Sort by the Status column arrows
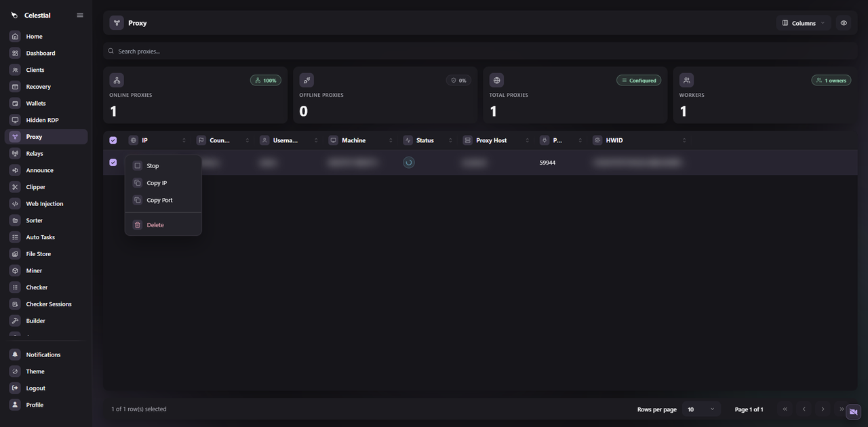Screen dimensions: 868x427 [x=450, y=140]
